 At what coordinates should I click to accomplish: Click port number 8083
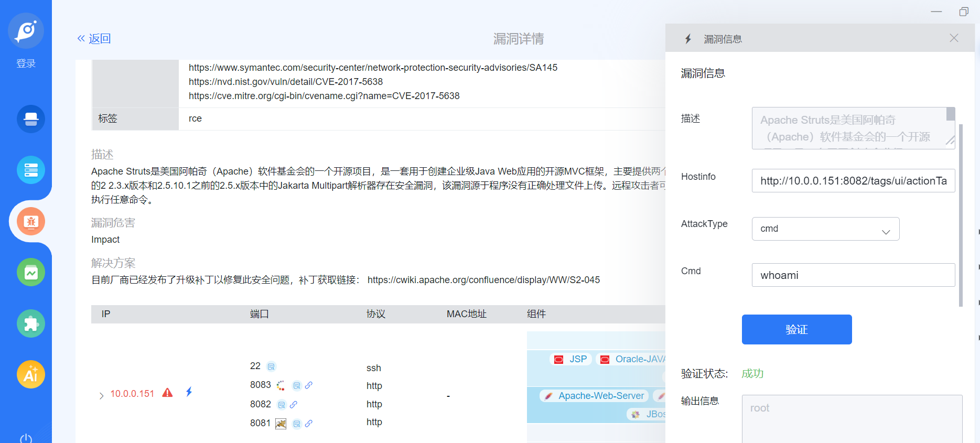261,385
